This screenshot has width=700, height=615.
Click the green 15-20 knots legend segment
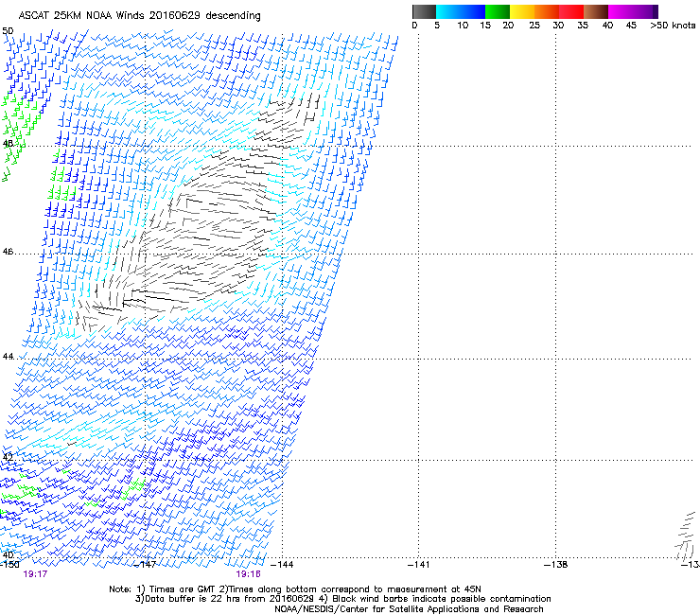(498, 11)
